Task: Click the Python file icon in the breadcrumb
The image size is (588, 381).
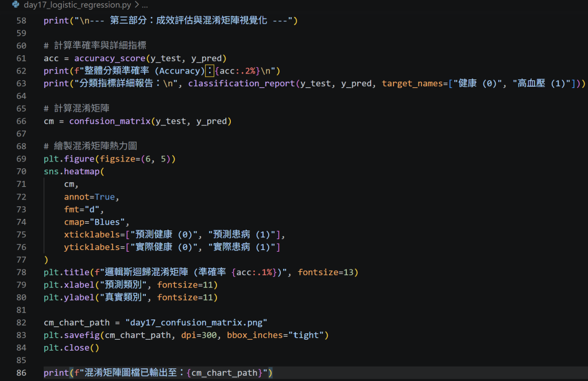Action: [x=16, y=5]
